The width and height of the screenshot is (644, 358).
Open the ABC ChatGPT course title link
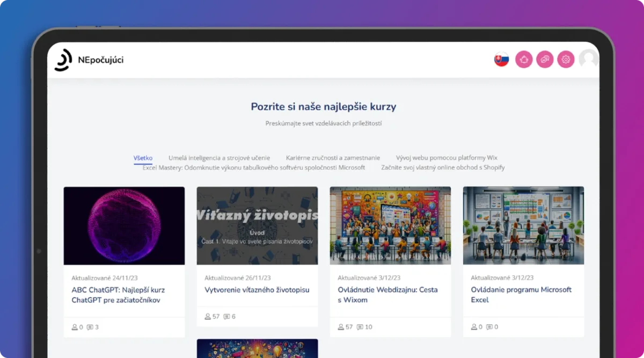click(x=118, y=295)
